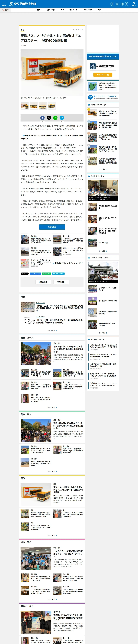Expand もっと見る under アクセスランキング
This screenshot has width=138, height=644.
coord(103,169)
